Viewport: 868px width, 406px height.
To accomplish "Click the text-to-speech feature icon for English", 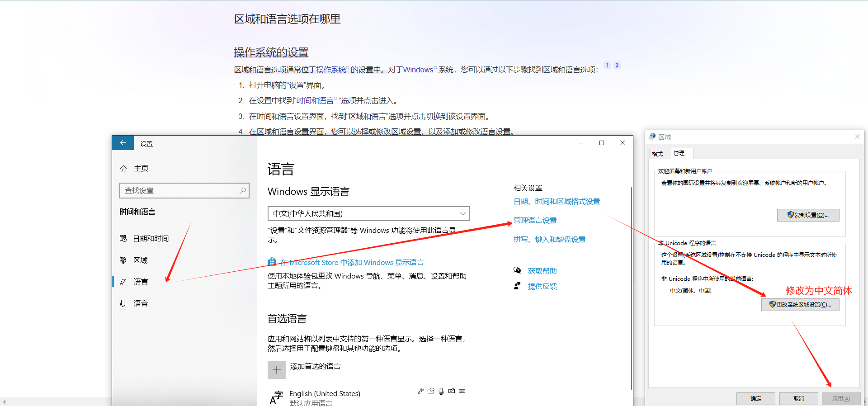I will pos(431,391).
